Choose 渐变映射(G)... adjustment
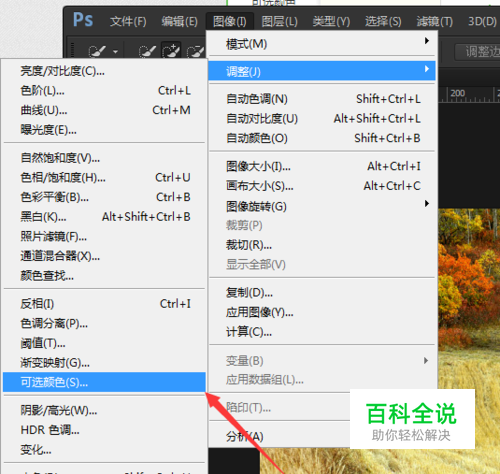 pos(104,363)
